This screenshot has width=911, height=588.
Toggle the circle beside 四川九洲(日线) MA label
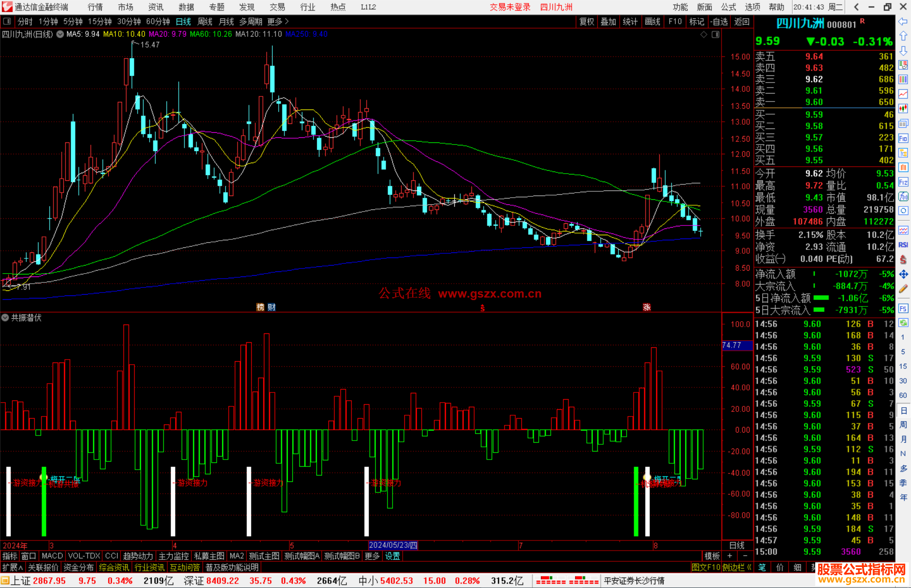pyautogui.click(x=60, y=34)
